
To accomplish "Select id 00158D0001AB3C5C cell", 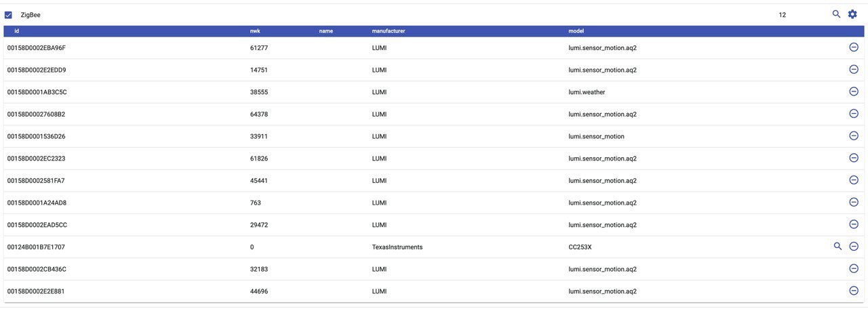I will (x=37, y=92).
